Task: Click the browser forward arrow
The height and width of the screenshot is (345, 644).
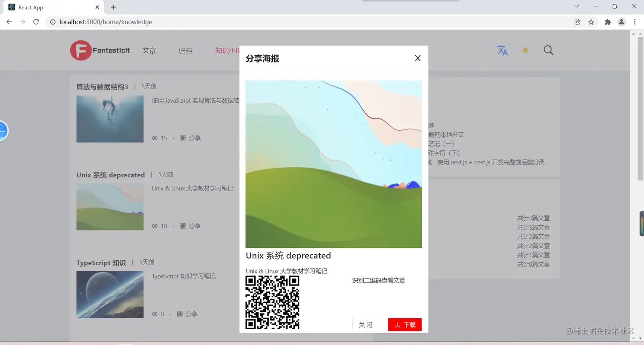Action: [23, 22]
